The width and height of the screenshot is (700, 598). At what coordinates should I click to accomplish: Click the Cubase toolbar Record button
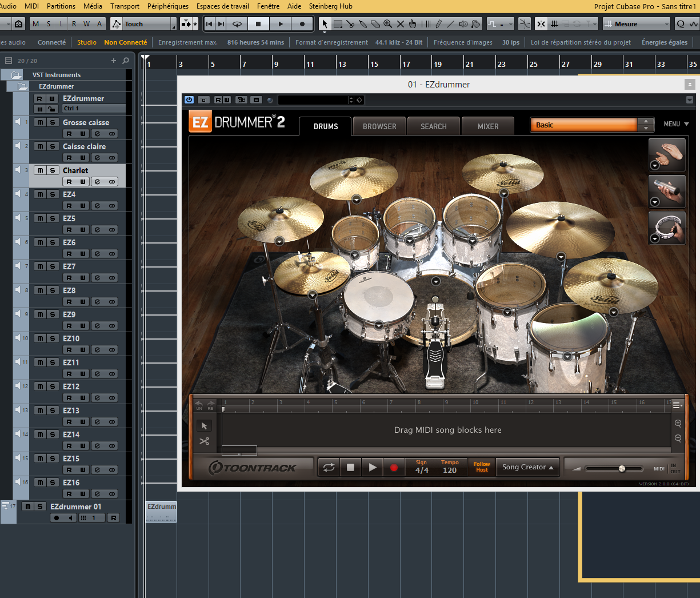[x=302, y=24]
